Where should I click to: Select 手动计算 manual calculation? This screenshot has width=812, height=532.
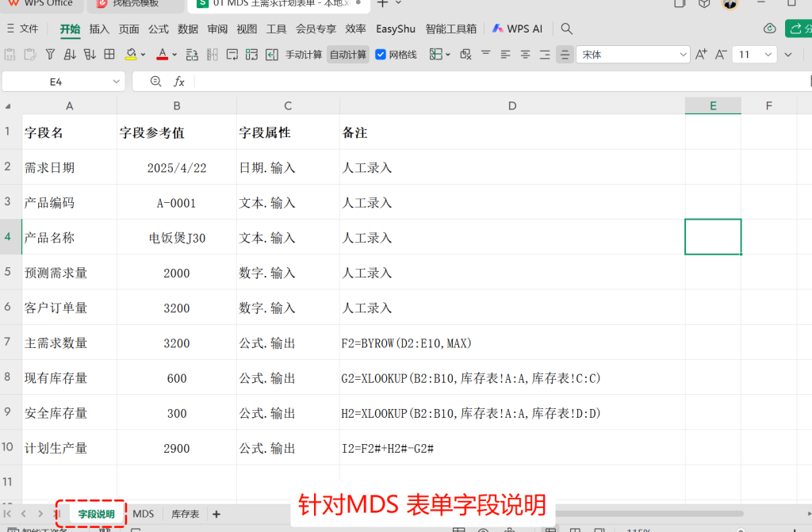tap(304, 55)
